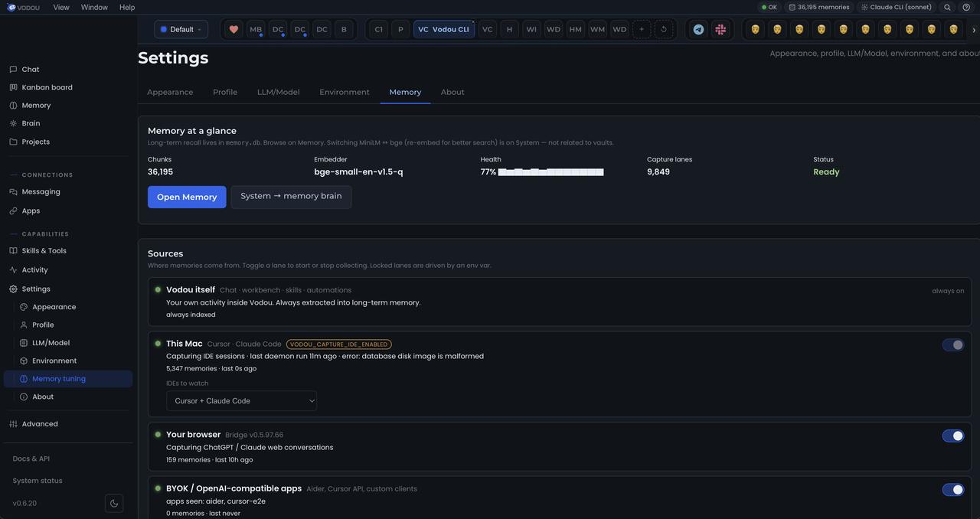Viewport: 980px width, 519px height.
Task: Select the Settings gear in sidebar
Action: pyautogui.click(x=13, y=289)
